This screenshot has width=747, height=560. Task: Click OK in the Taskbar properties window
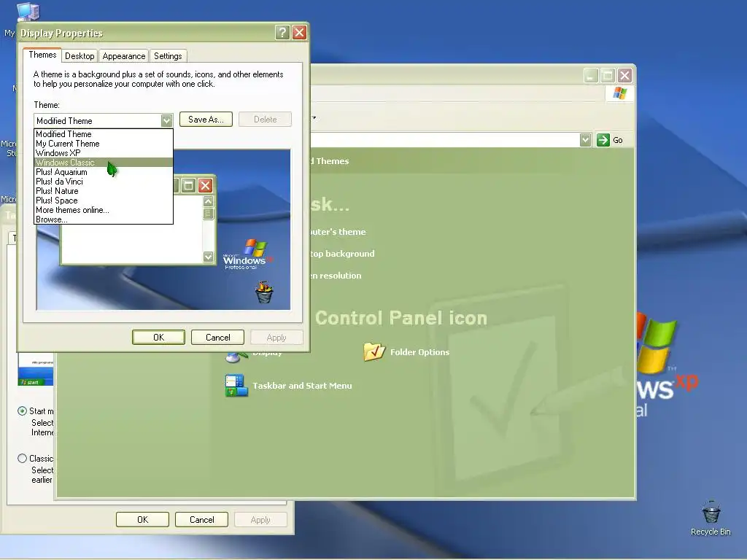pyautogui.click(x=142, y=519)
